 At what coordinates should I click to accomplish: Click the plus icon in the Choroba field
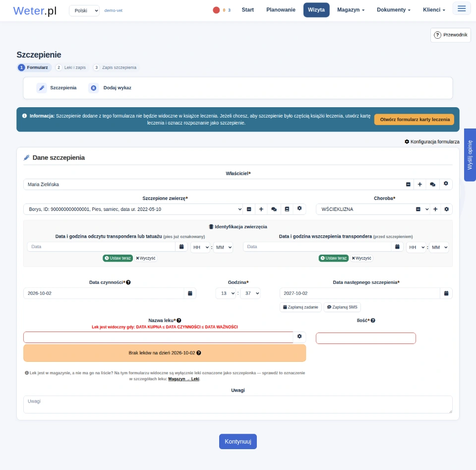point(435,209)
